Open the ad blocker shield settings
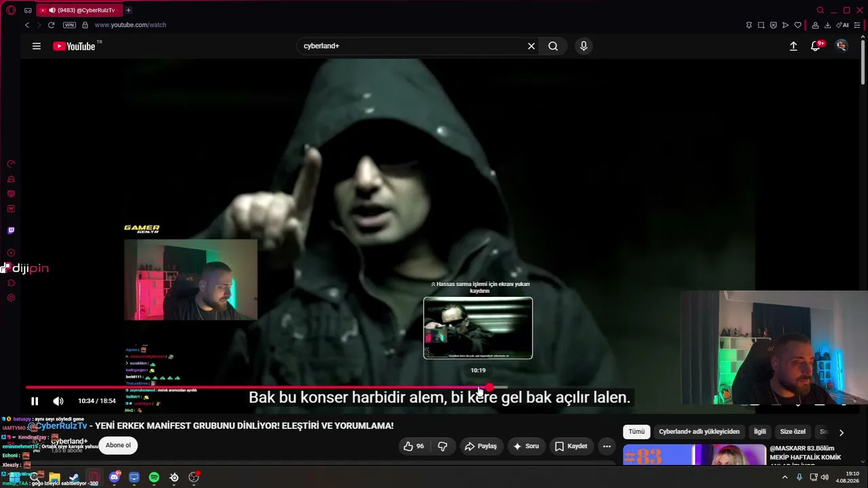 click(x=773, y=25)
